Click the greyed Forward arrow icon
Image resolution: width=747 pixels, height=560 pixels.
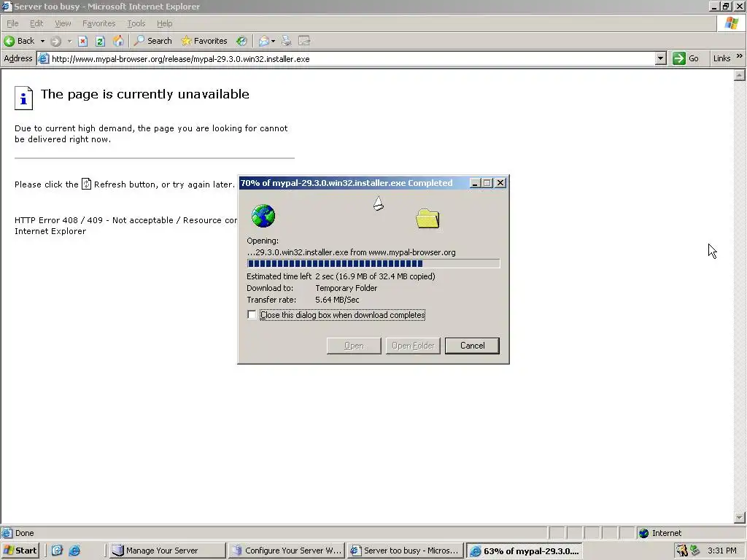point(55,42)
